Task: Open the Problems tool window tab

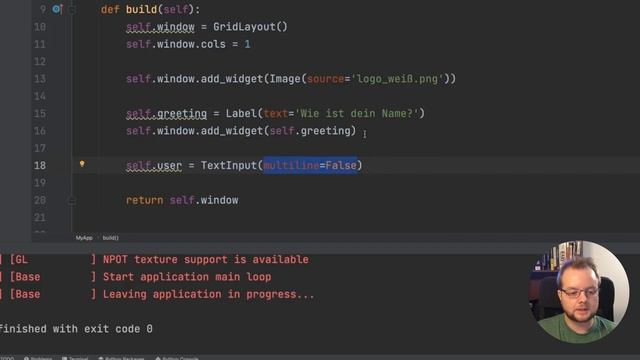Action: pyautogui.click(x=38, y=358)
